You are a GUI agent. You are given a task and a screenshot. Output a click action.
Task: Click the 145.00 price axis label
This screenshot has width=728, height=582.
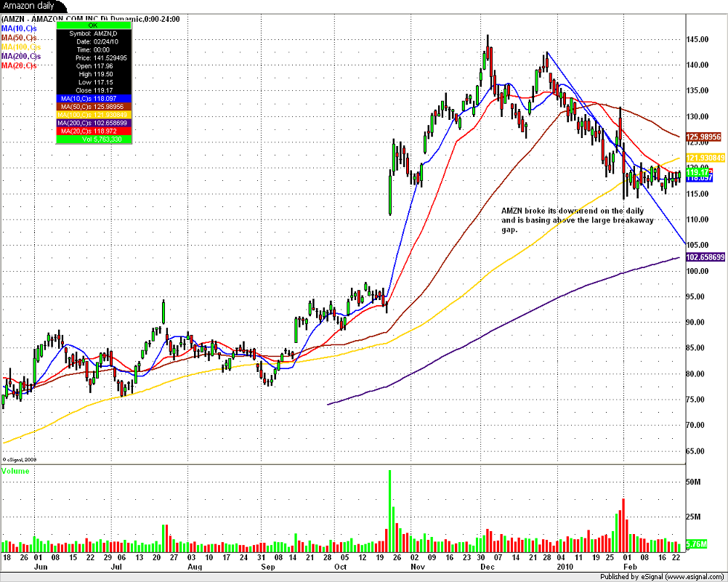point(697,39)
